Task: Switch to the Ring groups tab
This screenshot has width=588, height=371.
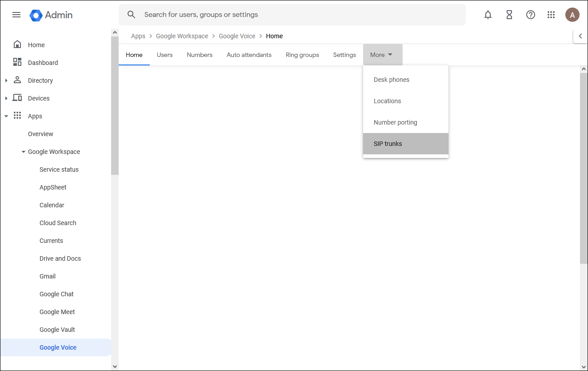Action: tap(302, 55)
